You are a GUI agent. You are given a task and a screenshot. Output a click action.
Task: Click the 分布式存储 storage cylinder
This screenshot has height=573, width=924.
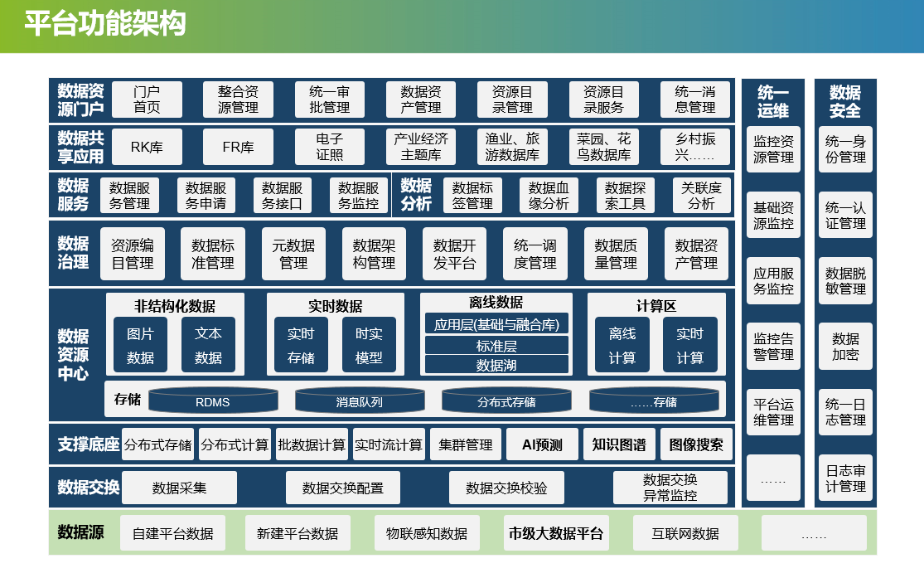click(x=506, y=401)
